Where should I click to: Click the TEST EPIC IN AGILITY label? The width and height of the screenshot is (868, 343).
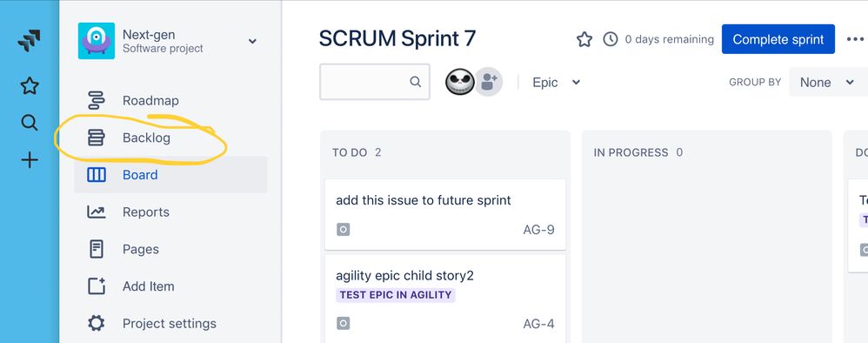click(x=395, y=295)
